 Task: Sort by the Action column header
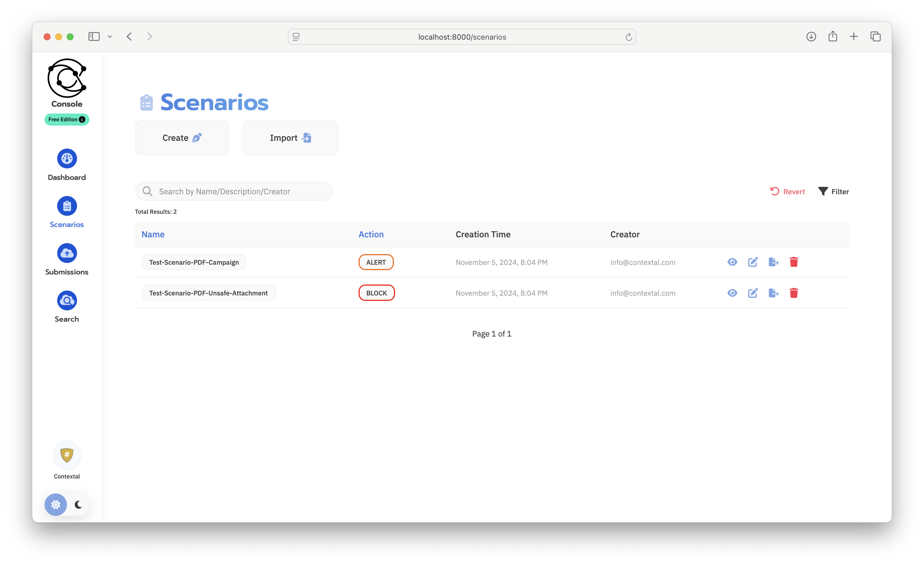point(371,235)
